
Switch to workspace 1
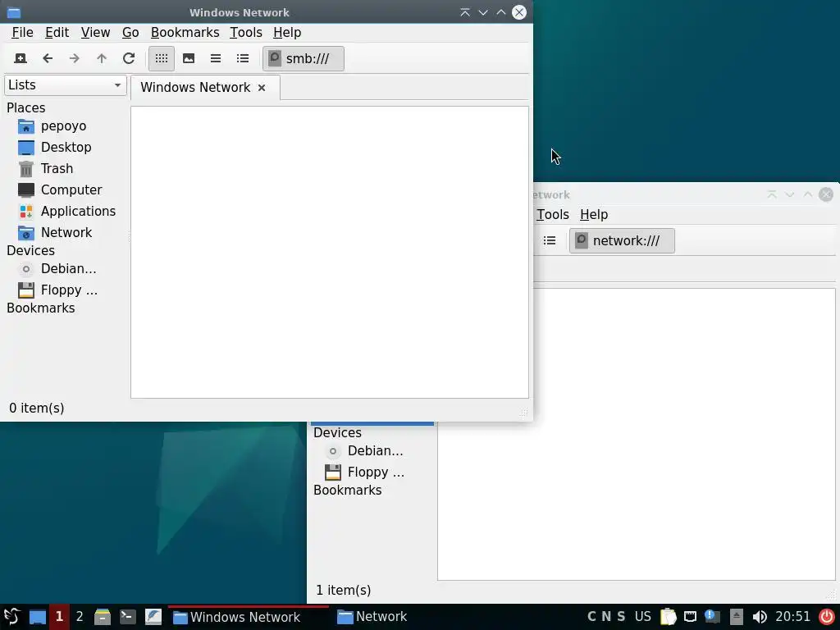59,617
